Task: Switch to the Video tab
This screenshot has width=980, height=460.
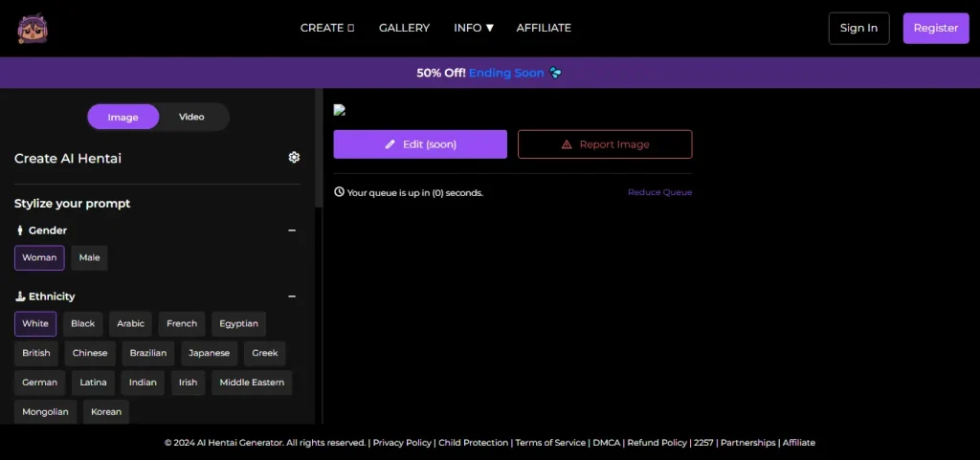Action: coord(191,117)
